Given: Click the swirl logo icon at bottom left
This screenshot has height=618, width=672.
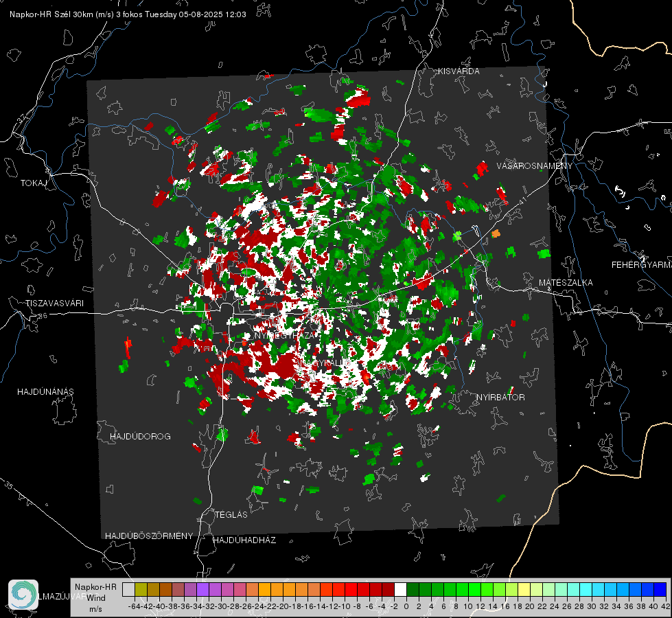Looking at the screenshot, I should click(x=23, y=595).
